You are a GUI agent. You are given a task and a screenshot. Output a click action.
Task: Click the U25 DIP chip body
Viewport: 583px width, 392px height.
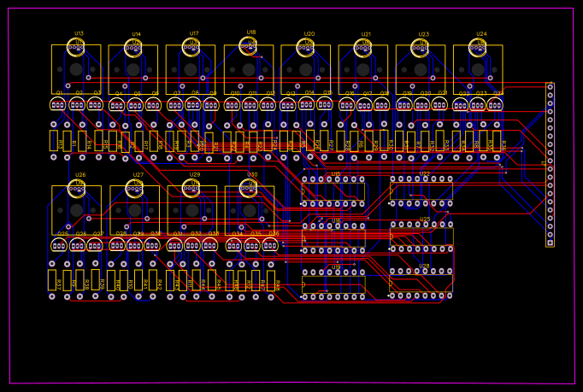pos(421,237)
